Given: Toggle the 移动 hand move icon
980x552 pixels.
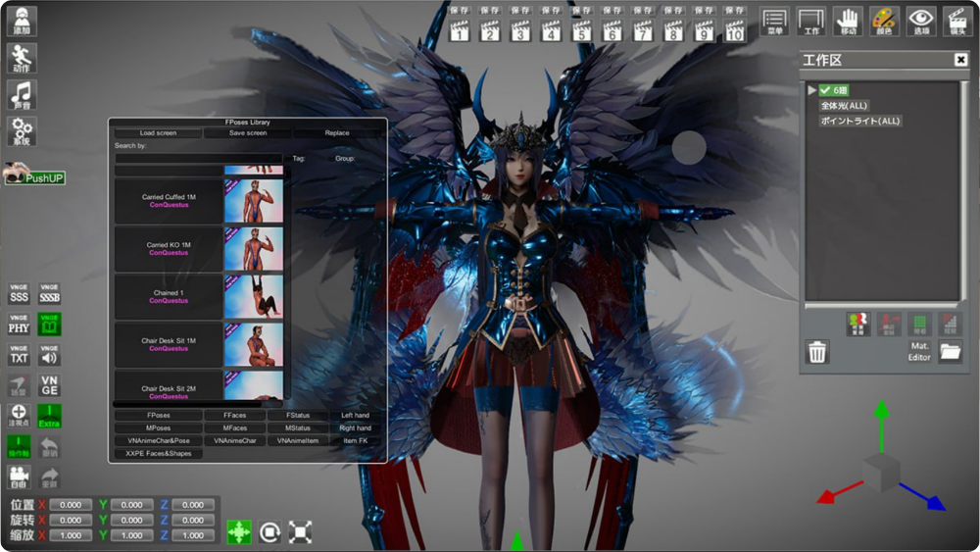Looking at the screenshot, I should point(848,22).
